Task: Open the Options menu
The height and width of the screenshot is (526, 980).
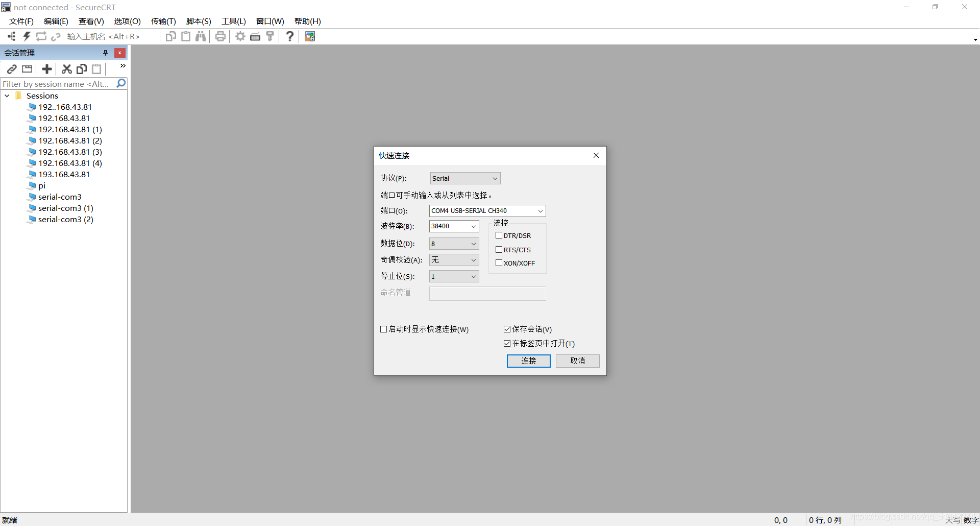Action: tap(127, 21)
